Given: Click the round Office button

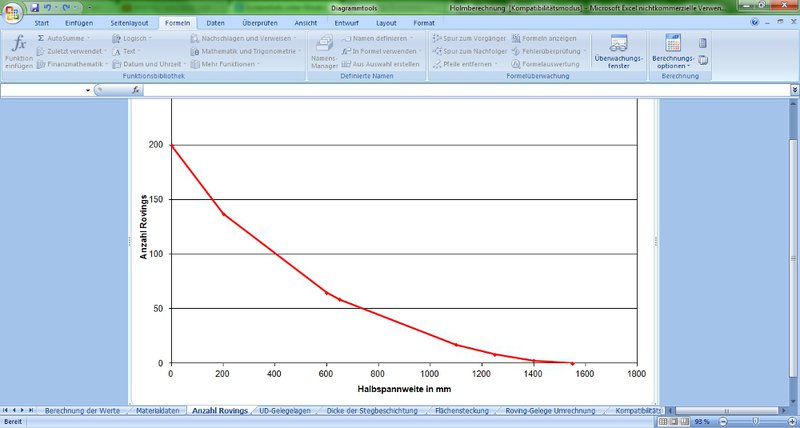Looking at the screenshot, I should [14, 13].
